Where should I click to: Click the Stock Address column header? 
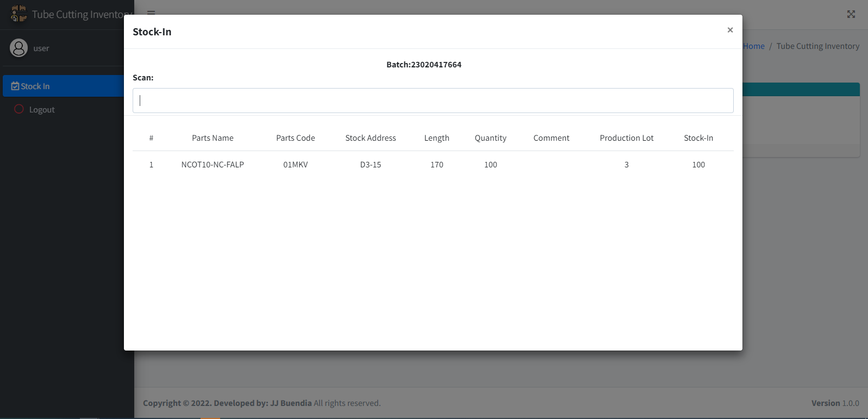[x=371, y=138]
